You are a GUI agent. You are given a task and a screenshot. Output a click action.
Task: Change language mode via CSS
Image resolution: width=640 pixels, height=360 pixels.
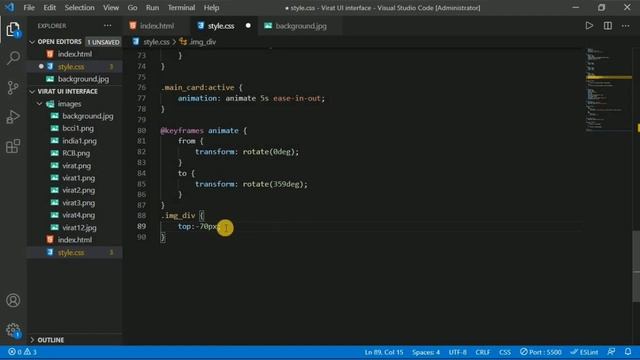click(x=505, y=352)
